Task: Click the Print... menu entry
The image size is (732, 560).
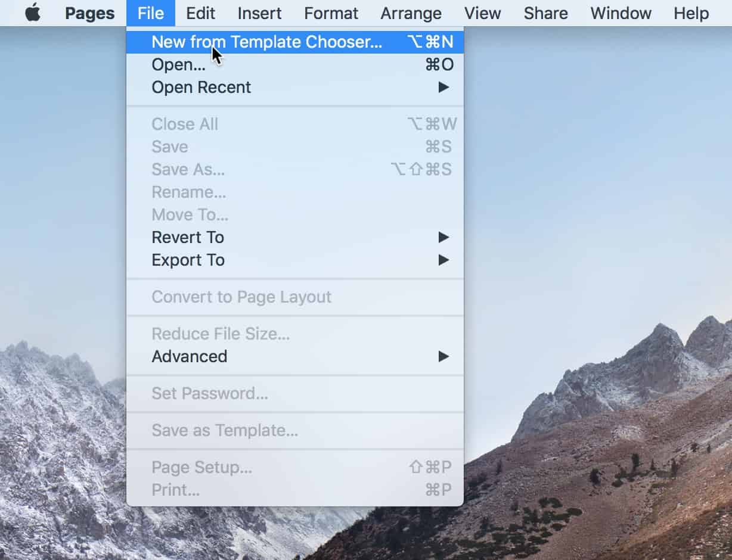Action: [x=295, y=490]
